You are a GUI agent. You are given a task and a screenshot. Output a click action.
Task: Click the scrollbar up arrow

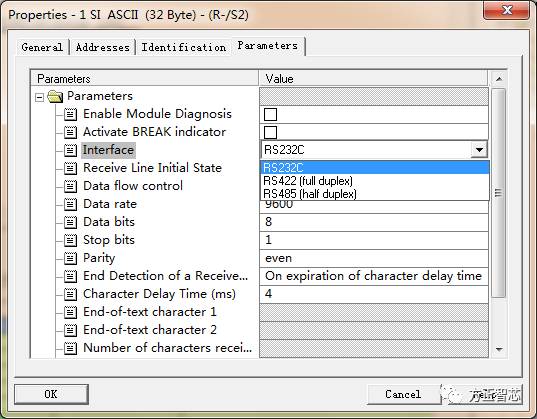tap(499, 79)
